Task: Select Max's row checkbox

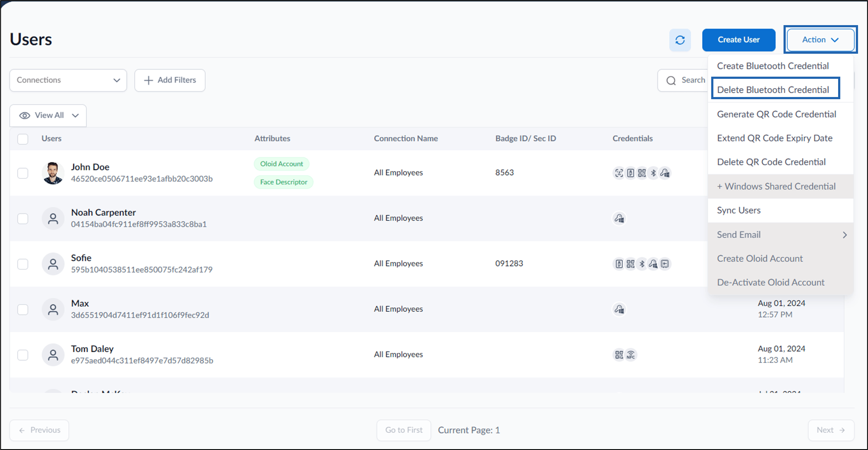Action: point(23,310)
